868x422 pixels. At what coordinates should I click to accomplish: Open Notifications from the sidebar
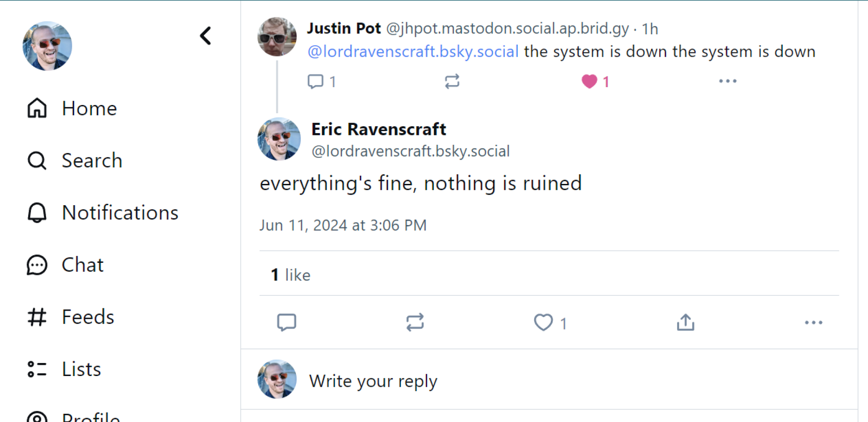[120, 213]
